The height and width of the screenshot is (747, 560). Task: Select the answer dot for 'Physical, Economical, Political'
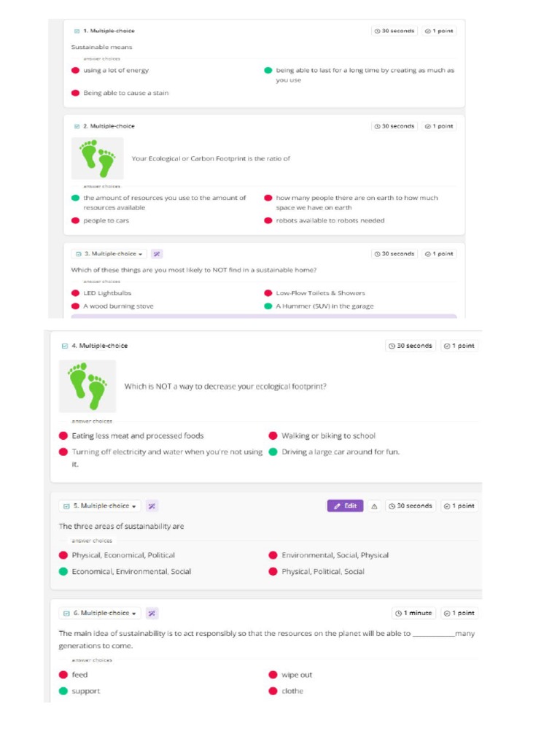pyautogui.click(x=63, y=555)
